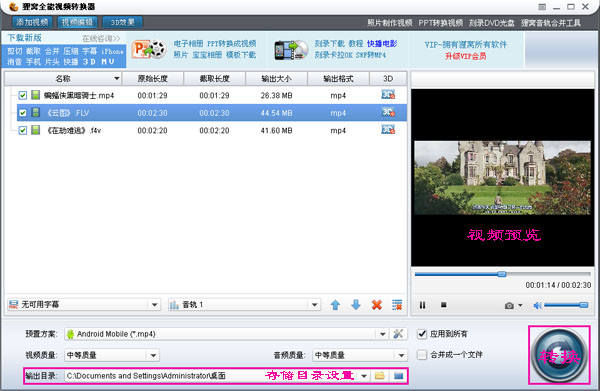This screenshot has width=600, height=391.
Task: Open the 快播电影 link
Action: pyautogui.click(x=382, y=44)
